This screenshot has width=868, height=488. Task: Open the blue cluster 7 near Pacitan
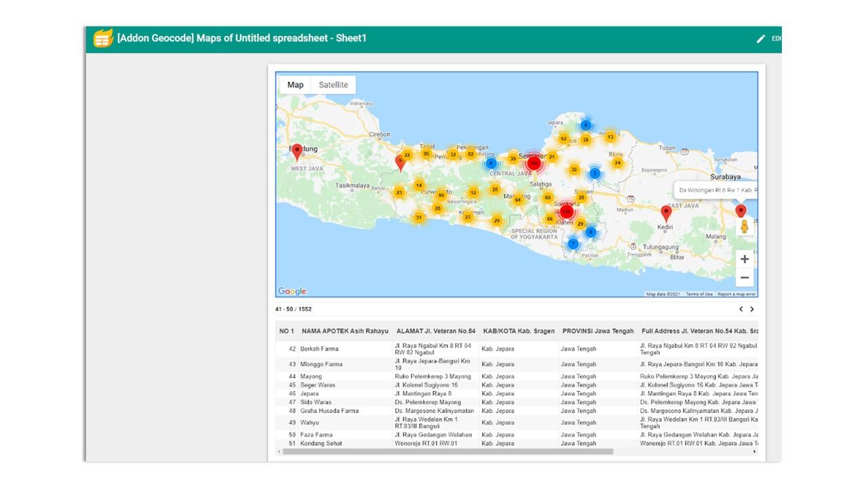(573, 243)
